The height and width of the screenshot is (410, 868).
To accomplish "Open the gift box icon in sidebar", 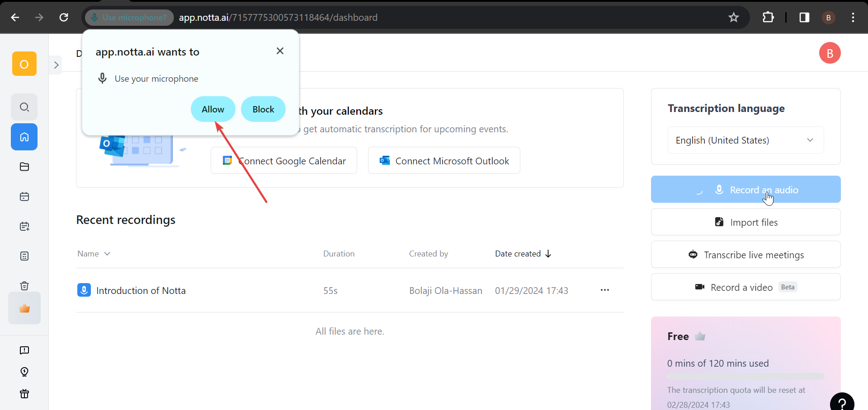I will [24, 394].
